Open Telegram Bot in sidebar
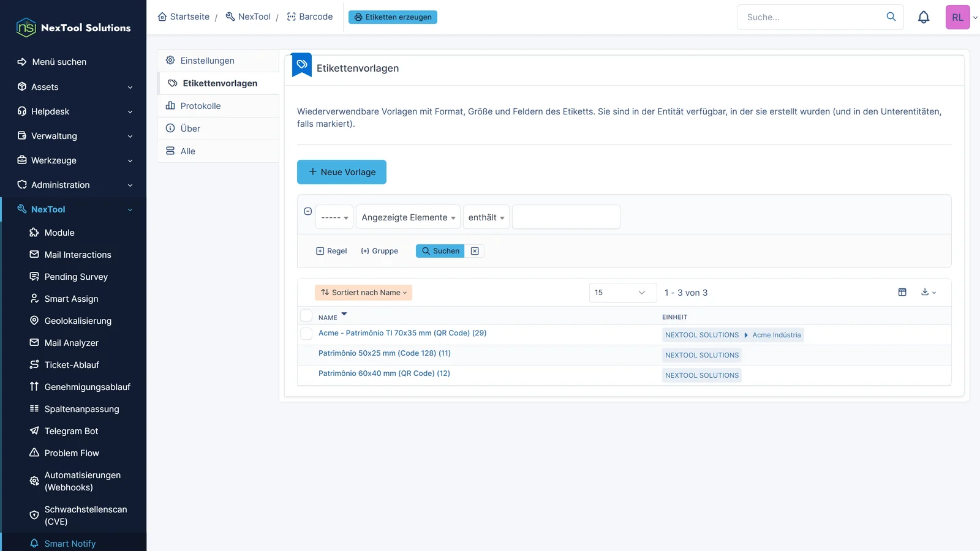The image size is (980, 551). pyautogui.click(x=71, y=431)
